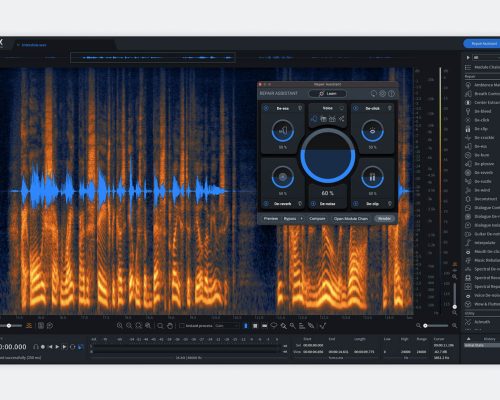Select the Voice mode icon in Repair Assistant

tap(314, 119)
